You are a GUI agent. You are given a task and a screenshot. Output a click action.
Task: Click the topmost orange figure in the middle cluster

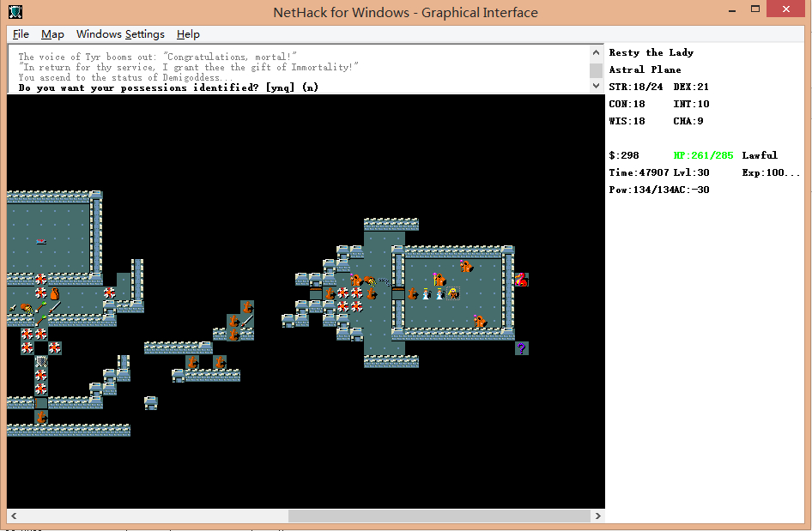click(247, 307)
